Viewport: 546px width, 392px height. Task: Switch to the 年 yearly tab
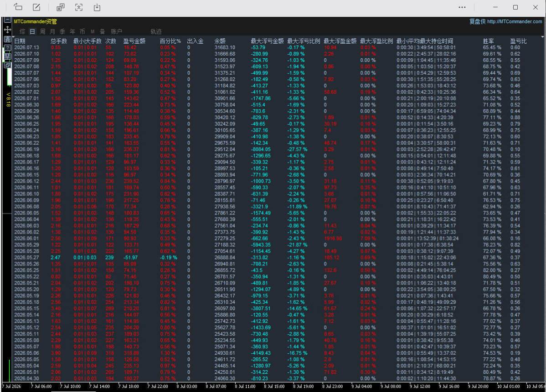tap(72, 32)
